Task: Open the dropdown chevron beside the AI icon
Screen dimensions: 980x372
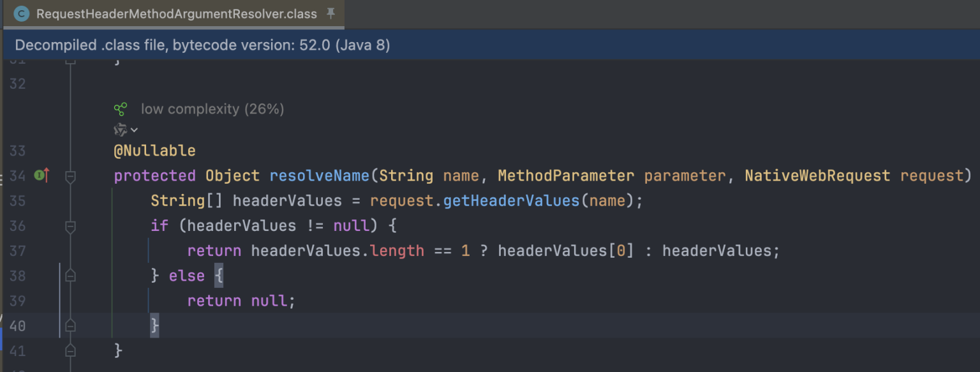Action: (134, 130)
